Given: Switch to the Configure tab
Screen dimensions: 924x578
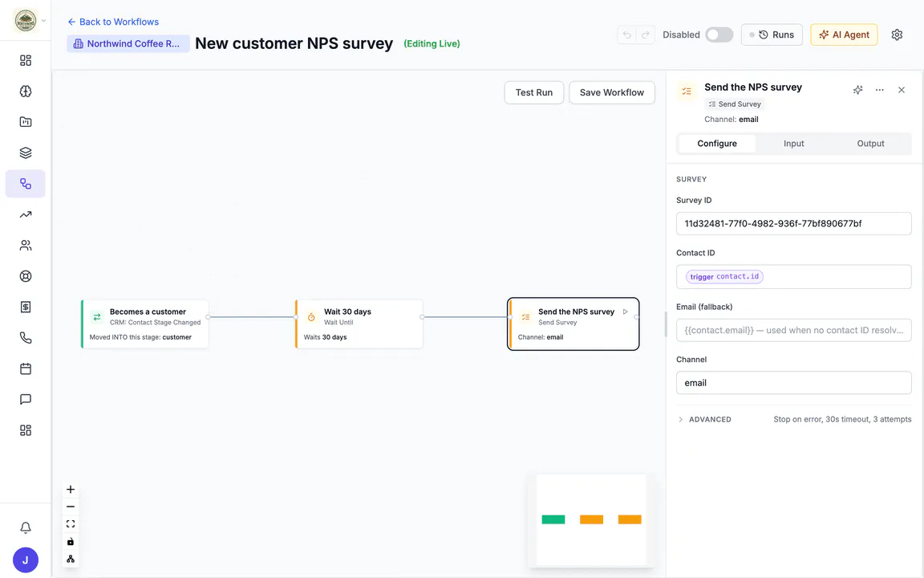Looking at the screenshot, I should pyautogui.click(x=717, y=144).
